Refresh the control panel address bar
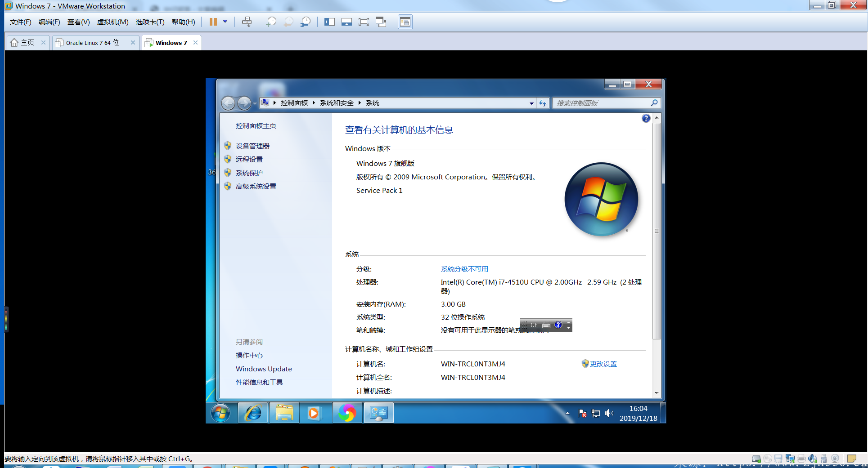The width and height of the screenshot is (868, 468). point(543,103)
